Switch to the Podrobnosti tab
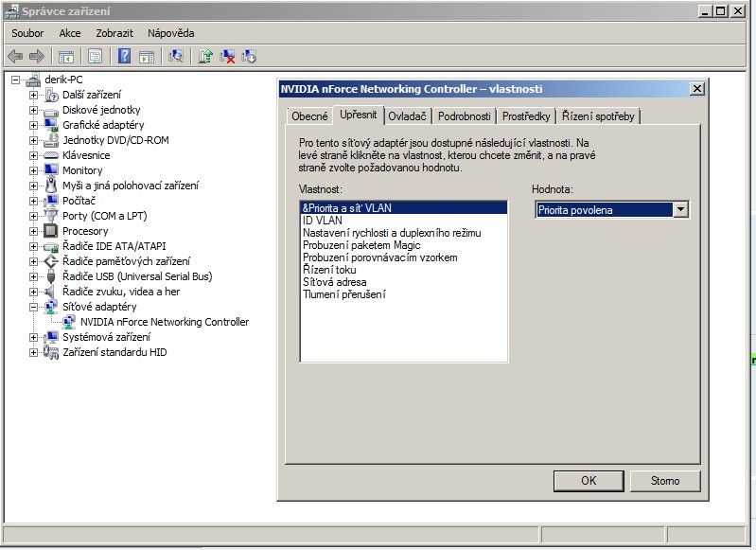 (x=464, y=116)
